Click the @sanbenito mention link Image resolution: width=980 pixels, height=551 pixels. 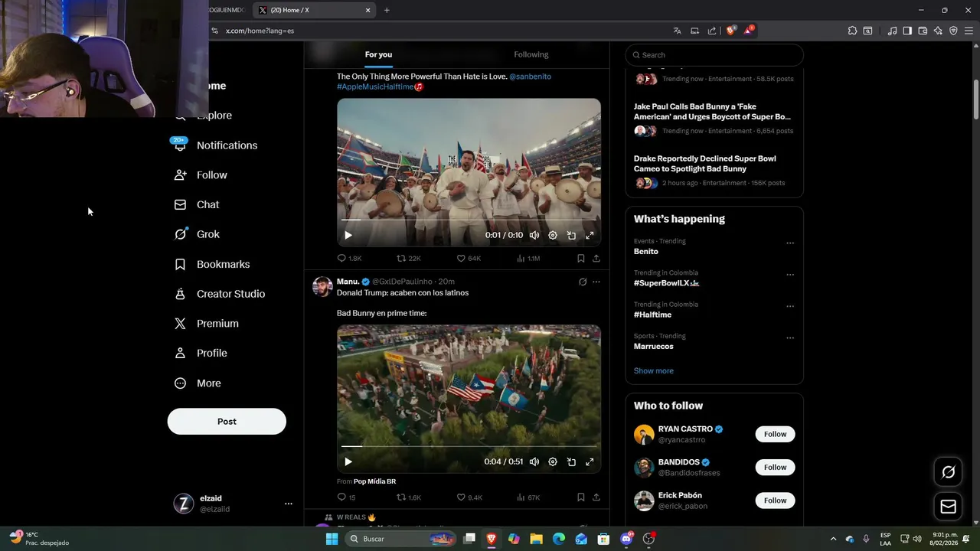[x=530, y=77]
